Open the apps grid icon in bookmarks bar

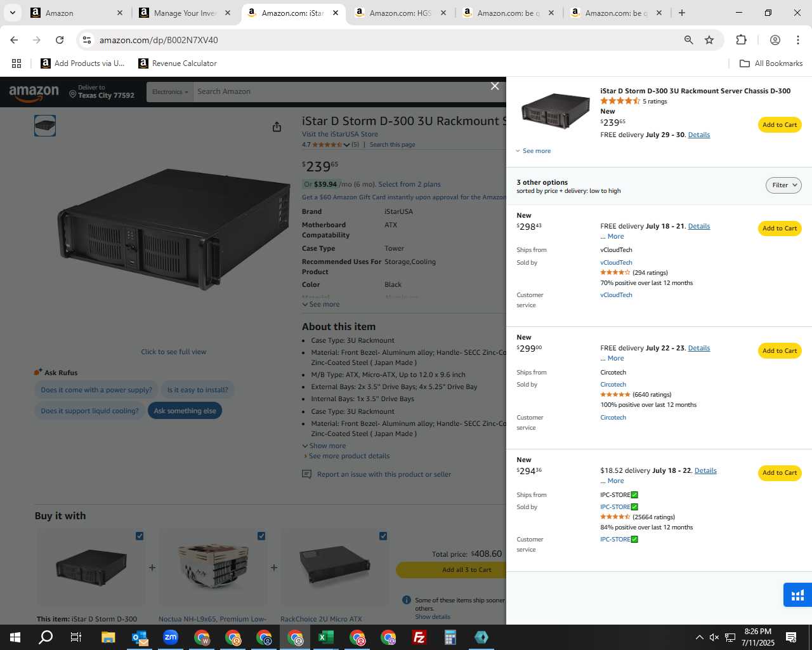click(x=16, y=63)
